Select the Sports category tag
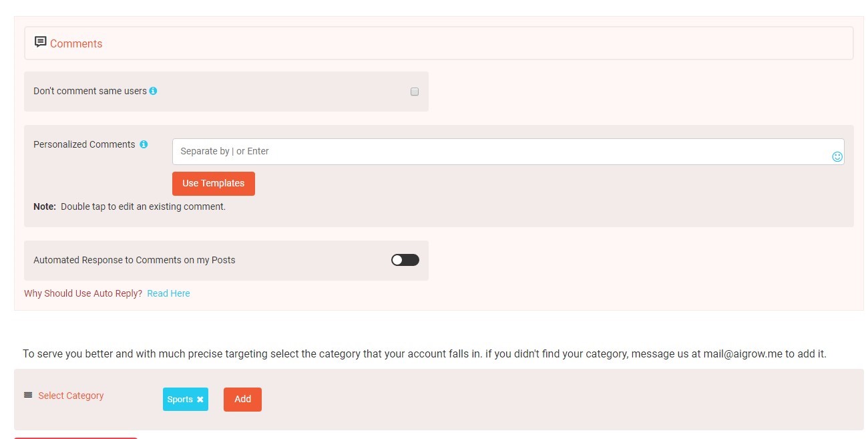The image size is (868, 439). 180,400
